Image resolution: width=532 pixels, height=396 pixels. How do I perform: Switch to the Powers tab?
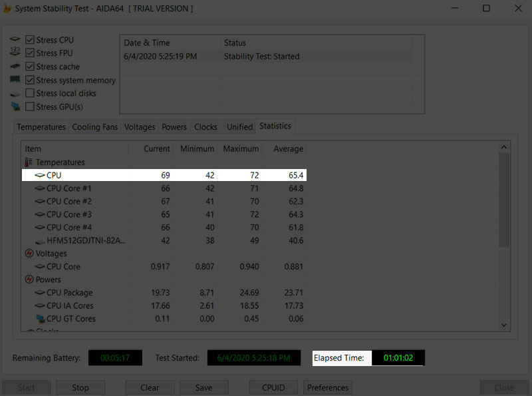[174, 127]
